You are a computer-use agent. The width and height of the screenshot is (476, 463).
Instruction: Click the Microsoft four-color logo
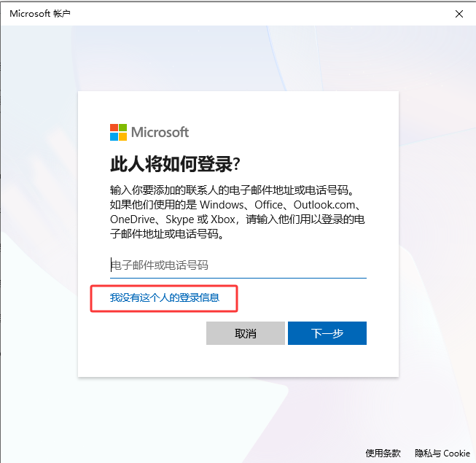(118, 132)
